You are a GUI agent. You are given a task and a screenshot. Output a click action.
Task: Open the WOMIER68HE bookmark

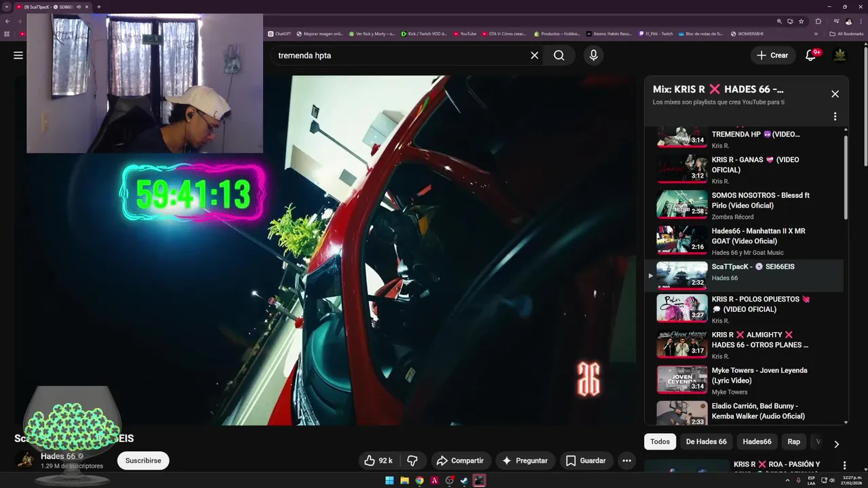click(747, 34)
